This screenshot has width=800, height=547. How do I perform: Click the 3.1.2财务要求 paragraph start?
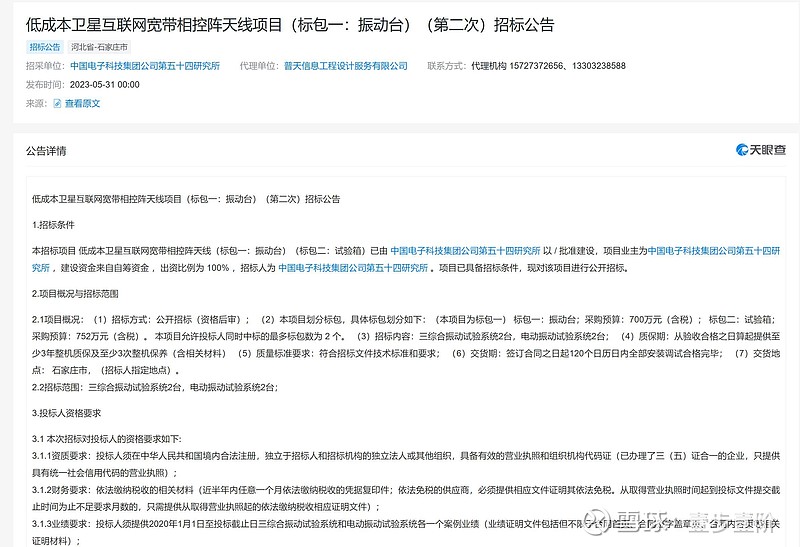61,490
